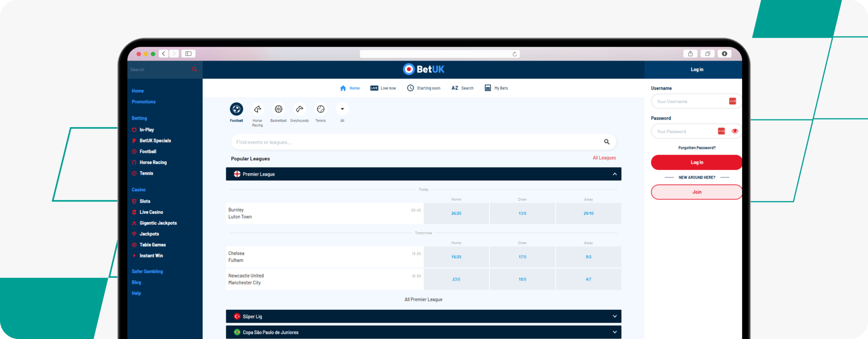The height and width of the screenshot is (339, 868).
Task: Go forward with browser forward arrow
Action: click(x=174, y=54)
